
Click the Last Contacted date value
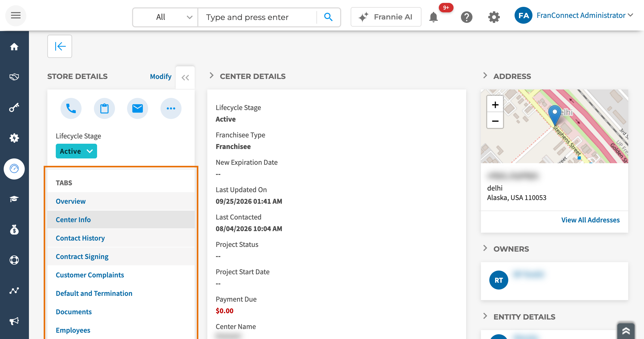click(x=249, y=229)
